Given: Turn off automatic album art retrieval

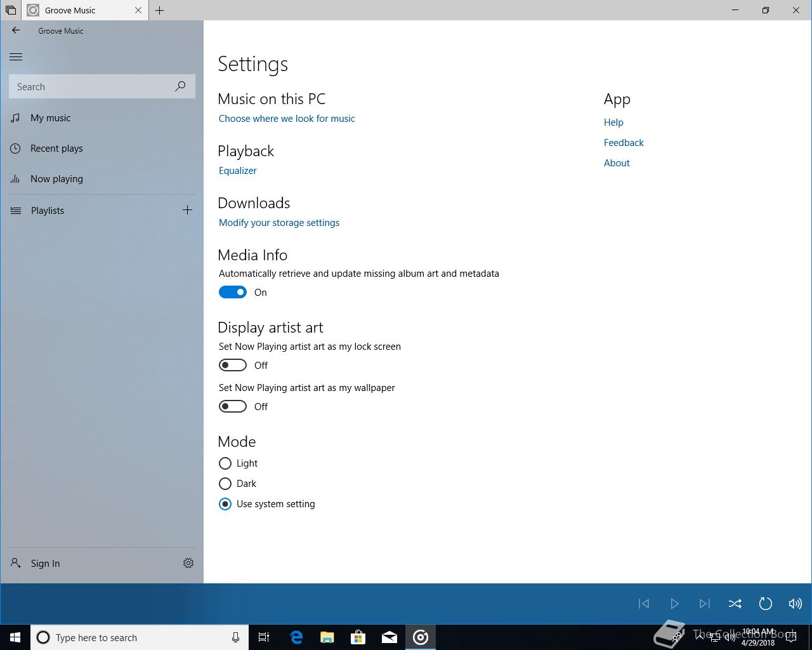Looking at the screenshot, I should (233, 292).
